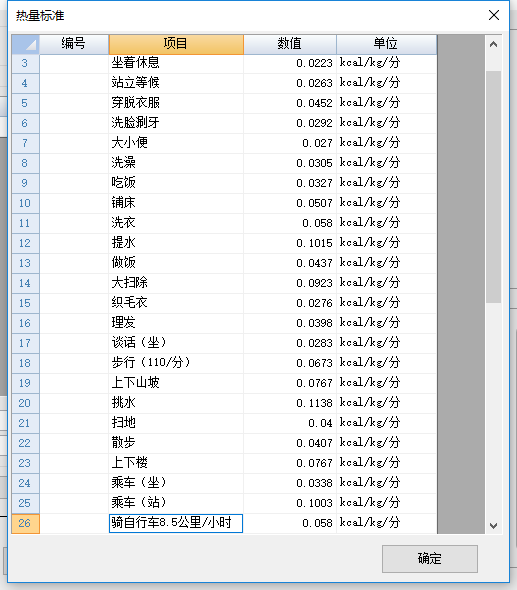Select the 项目 column header
Viewport: 517px width, 590px height.
(176, 44)
